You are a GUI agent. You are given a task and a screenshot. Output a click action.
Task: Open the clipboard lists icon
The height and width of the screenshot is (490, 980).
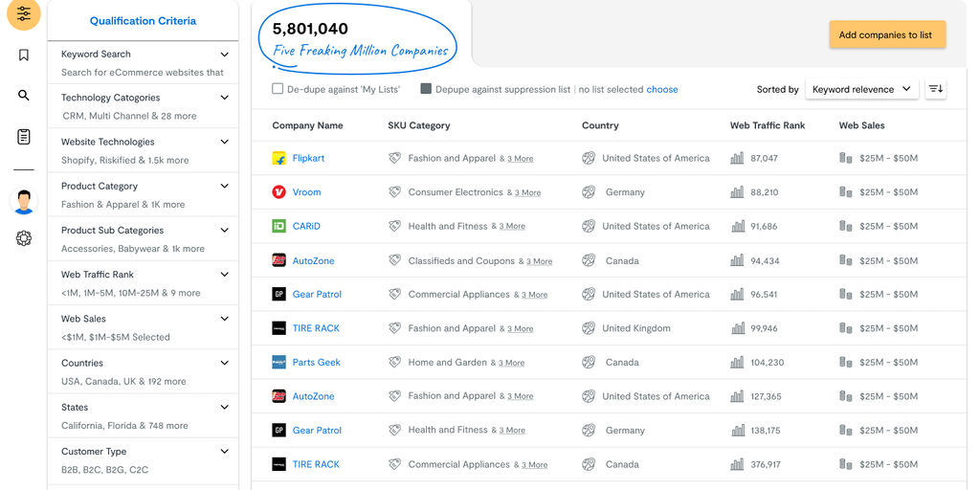[24, 137]
